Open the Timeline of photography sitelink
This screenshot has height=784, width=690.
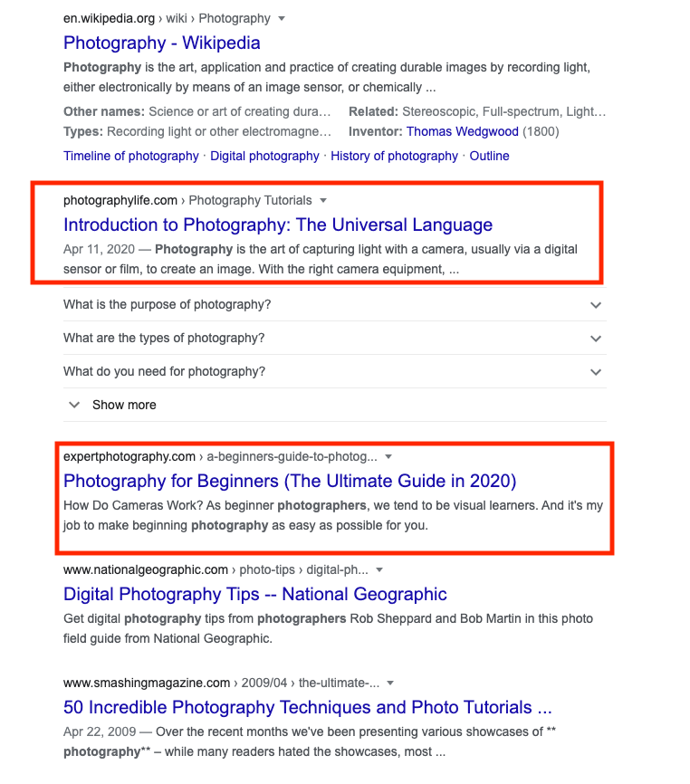(131, 156)
